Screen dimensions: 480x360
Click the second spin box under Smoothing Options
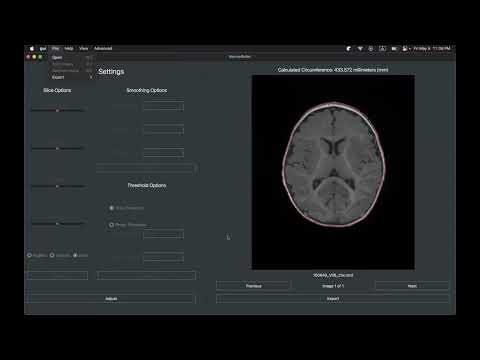tap(164, 130)
